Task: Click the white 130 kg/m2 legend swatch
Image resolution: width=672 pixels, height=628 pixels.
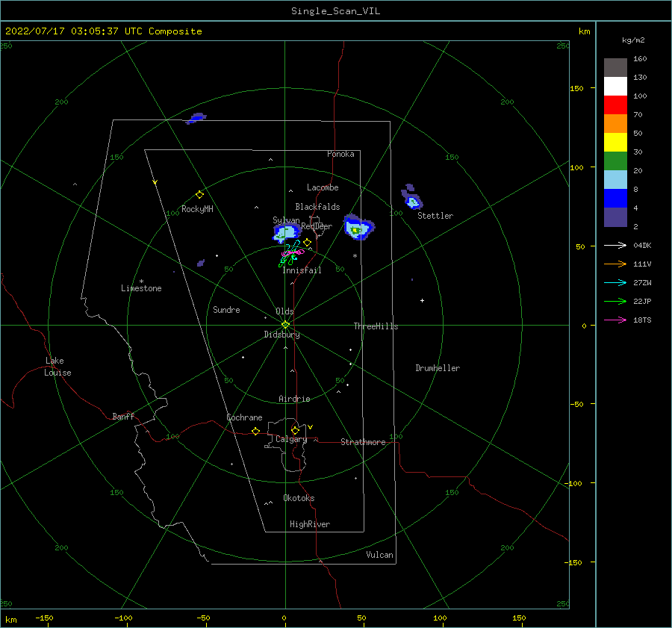Action: (x=615, y=86)
